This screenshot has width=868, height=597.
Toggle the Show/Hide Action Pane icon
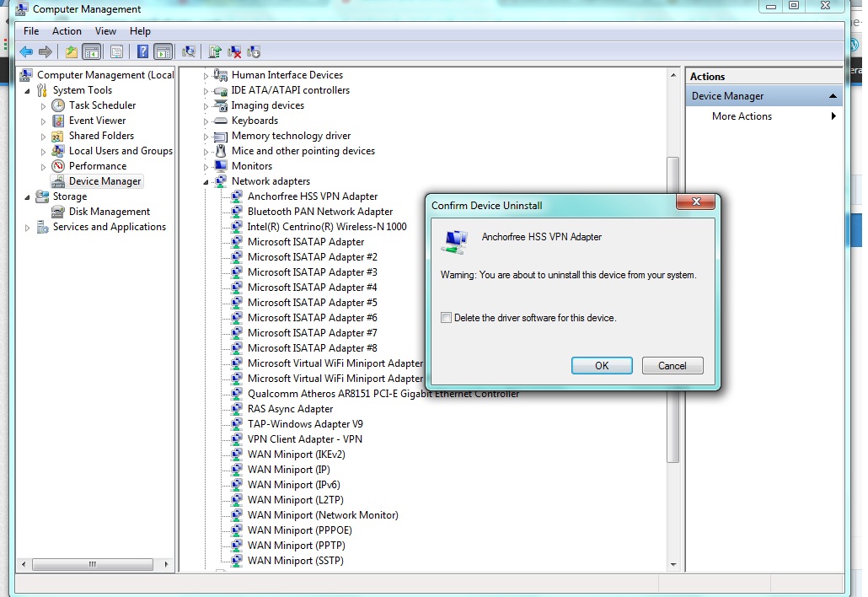(163, 52)
